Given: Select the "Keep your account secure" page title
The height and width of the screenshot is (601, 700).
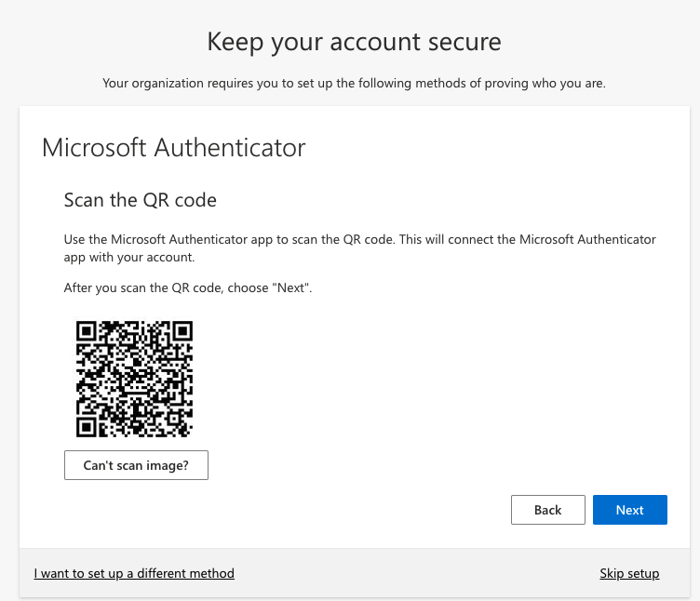Looking at the screenshot, I should click(354, 42).
